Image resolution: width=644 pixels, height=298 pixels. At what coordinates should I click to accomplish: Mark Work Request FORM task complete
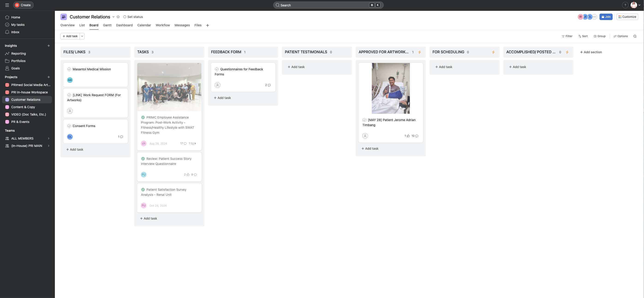click(x=69, y=95)
